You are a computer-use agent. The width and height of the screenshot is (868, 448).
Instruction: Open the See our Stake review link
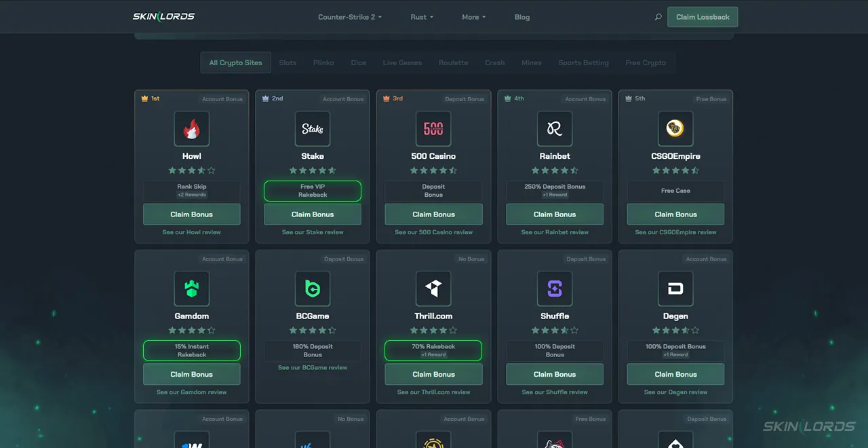pos(313,232)
